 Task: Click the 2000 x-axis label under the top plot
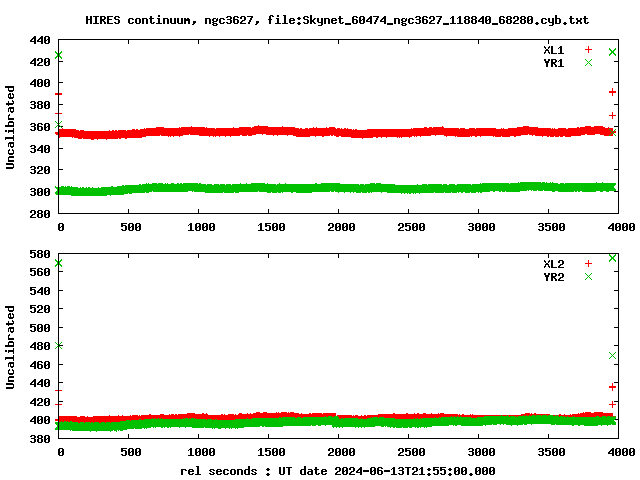point(341,227)
